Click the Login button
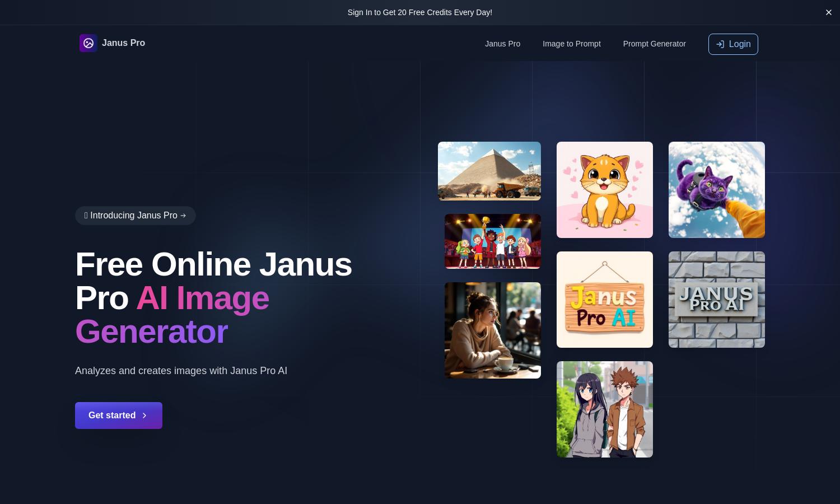The width and height of the screenshot is (840, 504). tap(733, 44)
